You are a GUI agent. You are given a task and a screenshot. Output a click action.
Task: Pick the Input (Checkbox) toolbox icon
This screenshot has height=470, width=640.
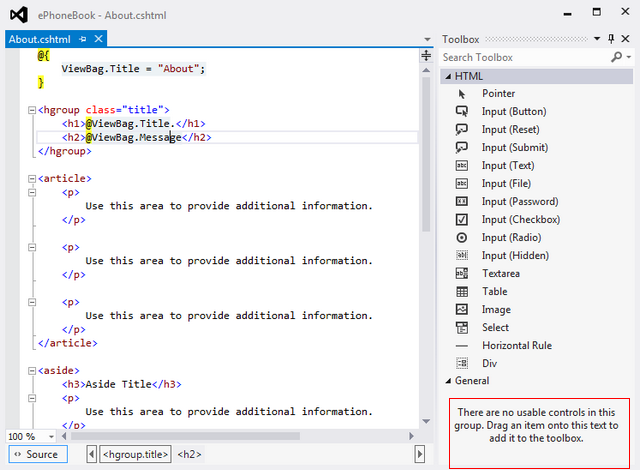pyautogui.click(x=462, y=219)
